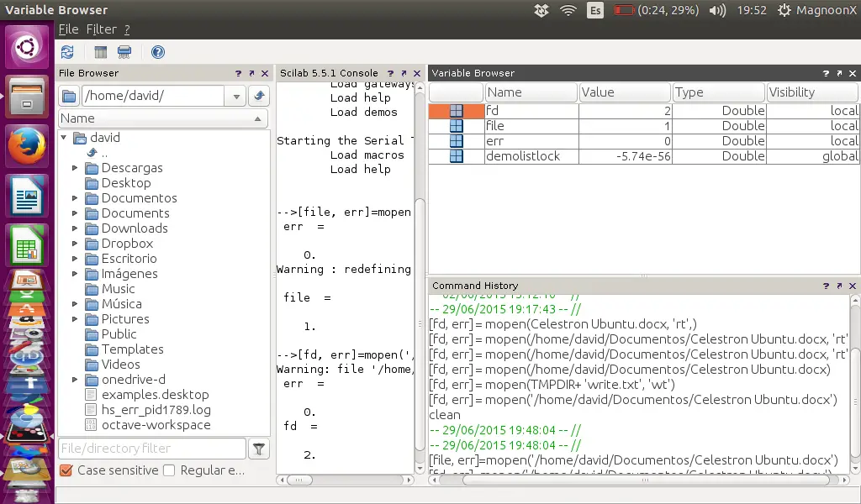
Task: Collapse the david folder tree node
Action: pos(64,138)
